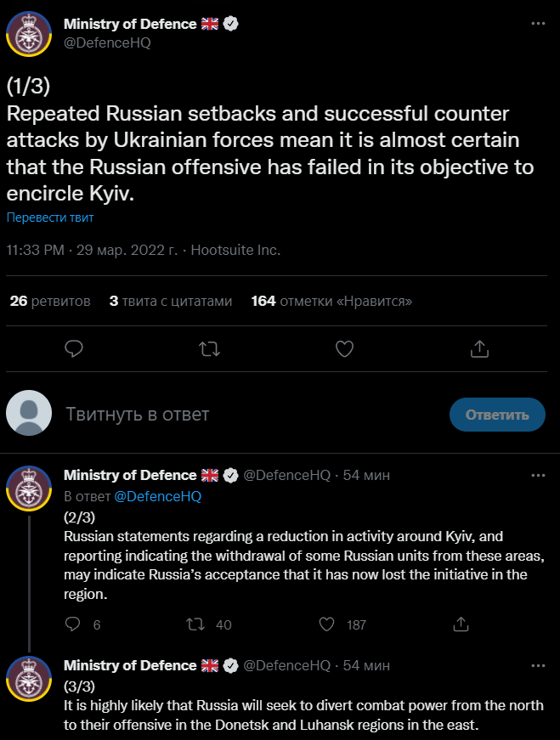The image size is (560, 740).
Task: Retweet the (2/3) tweet with 40 retweets
Action: point(196,624)
